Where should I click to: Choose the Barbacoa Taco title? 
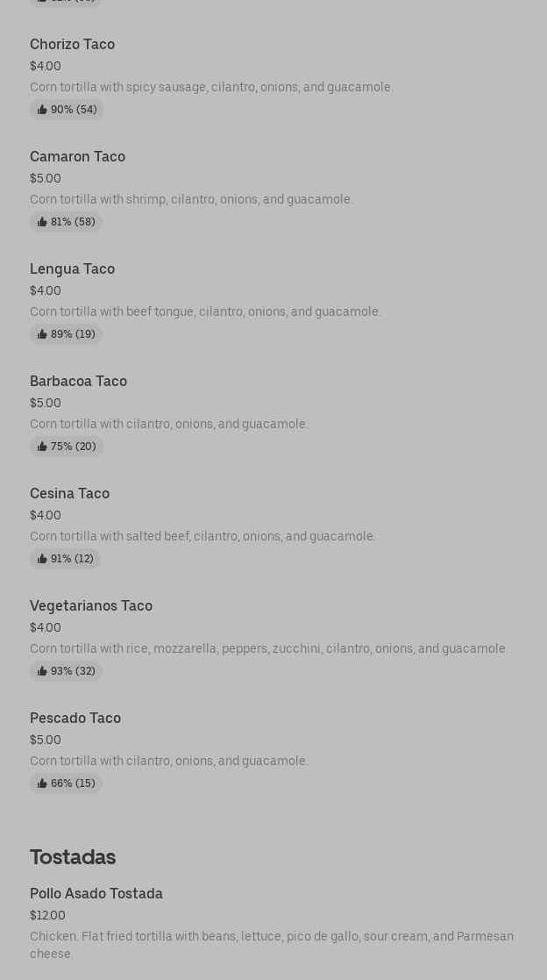pyautogui.click(x=78, y=381)
